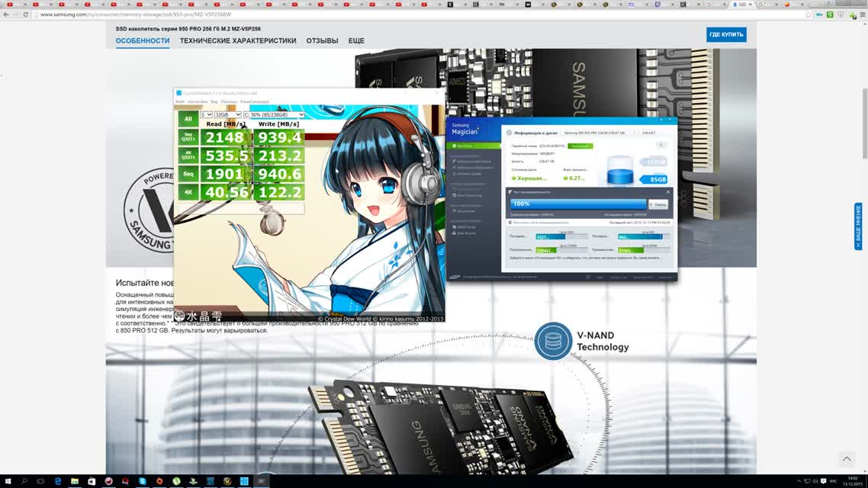Start the Seq Q32T1 test in CrystalDiskMark

point(188,137)
